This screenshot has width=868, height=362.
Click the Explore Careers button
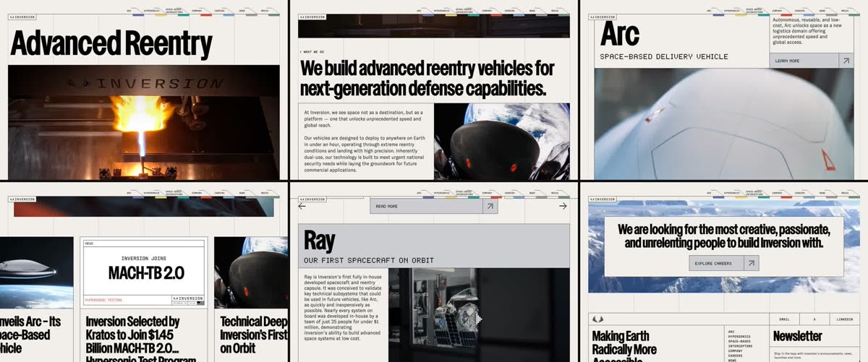(724, 263)
